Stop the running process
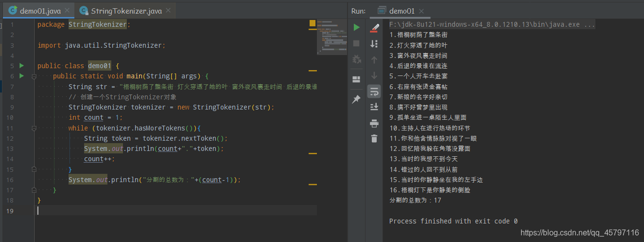644x242 pixels. pos(357,43)
